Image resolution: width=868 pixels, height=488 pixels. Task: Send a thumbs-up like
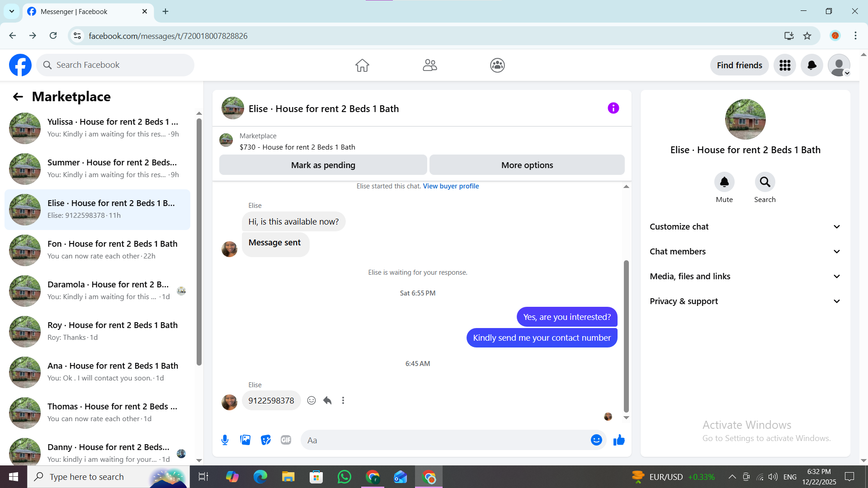(x=619, y=440)
